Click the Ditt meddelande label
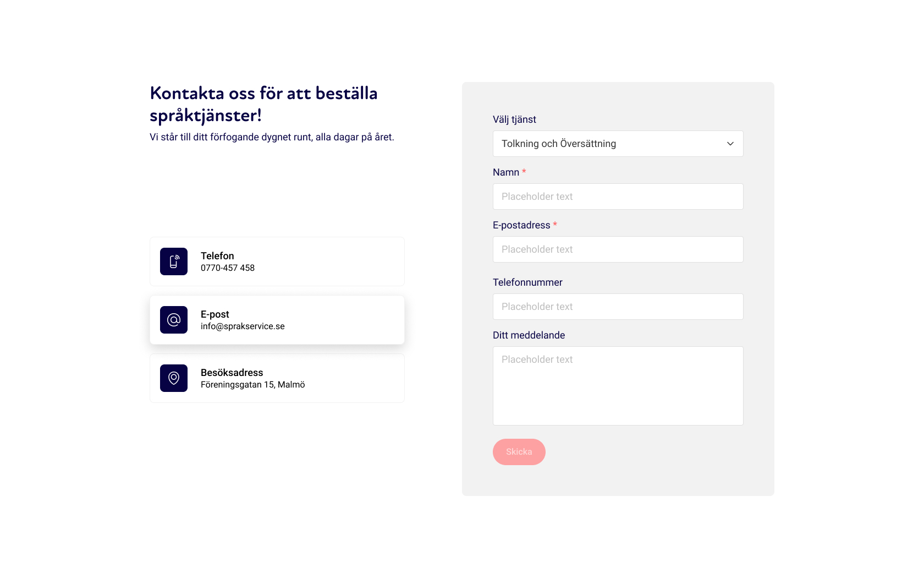Viewport: 924px width, 578px height. tap(529, 335)
